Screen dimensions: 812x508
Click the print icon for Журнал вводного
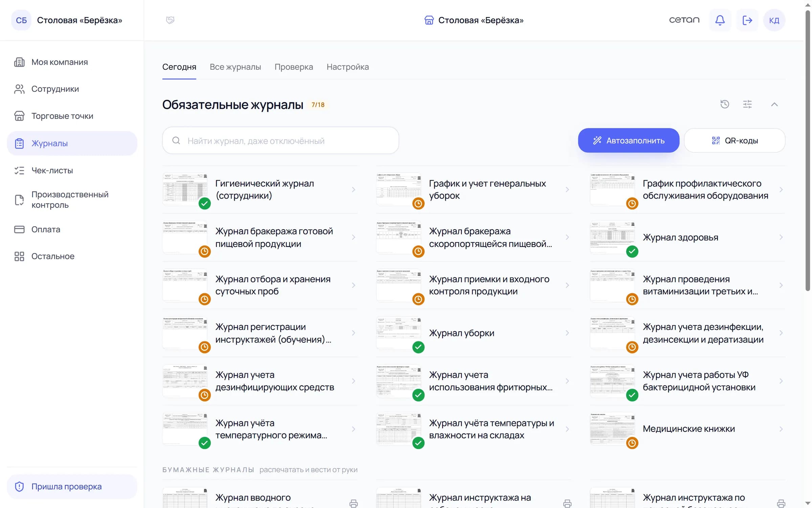pyautogui.click(x=353, y=504)
